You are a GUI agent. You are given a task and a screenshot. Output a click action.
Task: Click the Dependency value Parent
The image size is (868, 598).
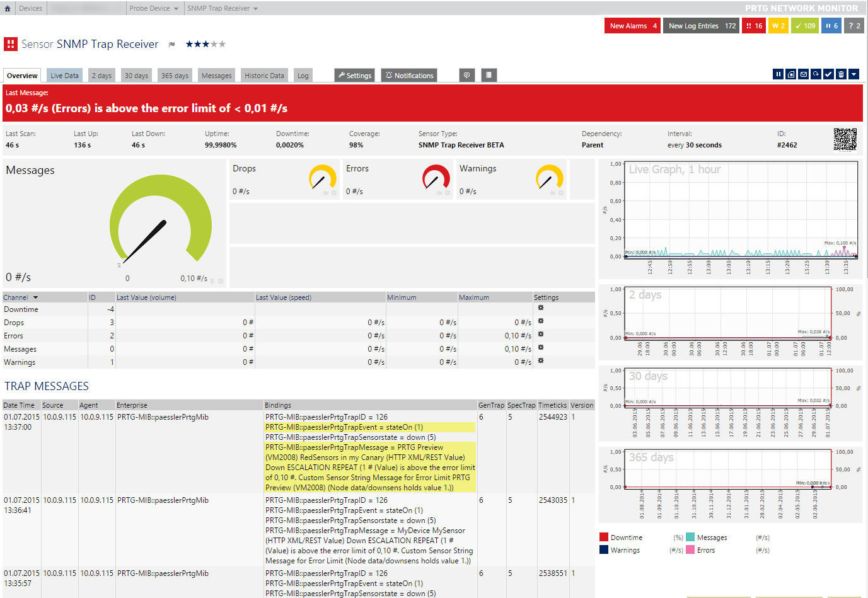tap(593, 145)
